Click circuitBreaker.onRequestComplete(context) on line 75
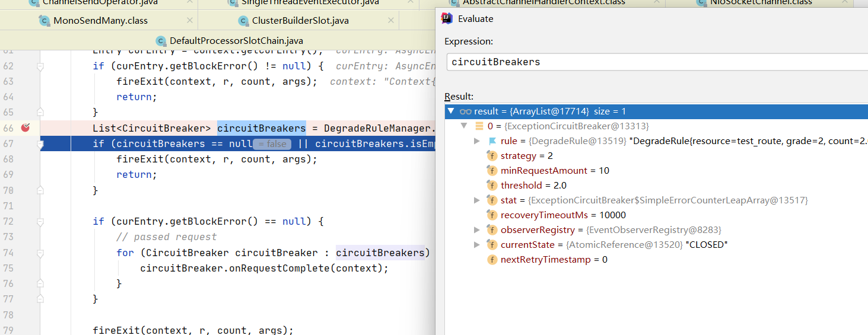868x335 pixels. (x=265, y=268)
